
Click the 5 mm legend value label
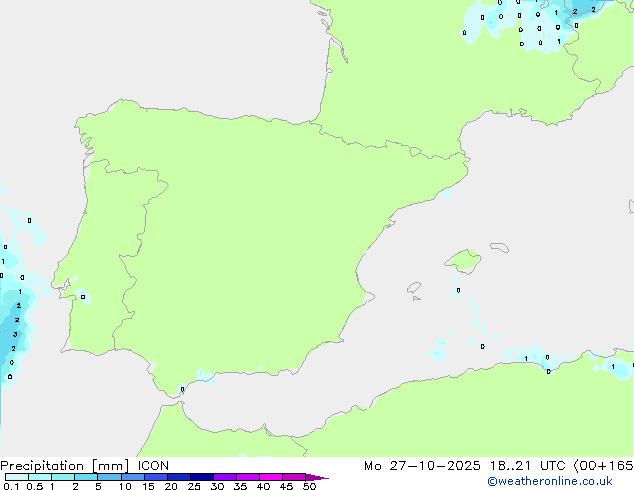tap(98, 487)
